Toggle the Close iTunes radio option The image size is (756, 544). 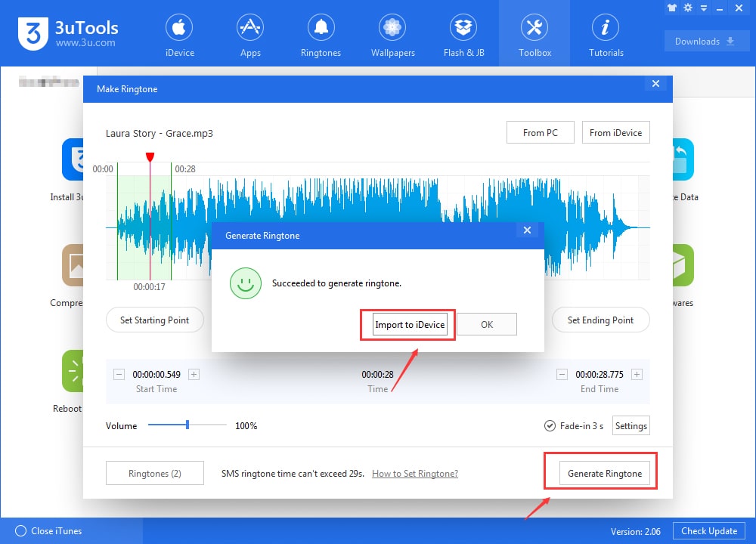(x=21, y=531)
